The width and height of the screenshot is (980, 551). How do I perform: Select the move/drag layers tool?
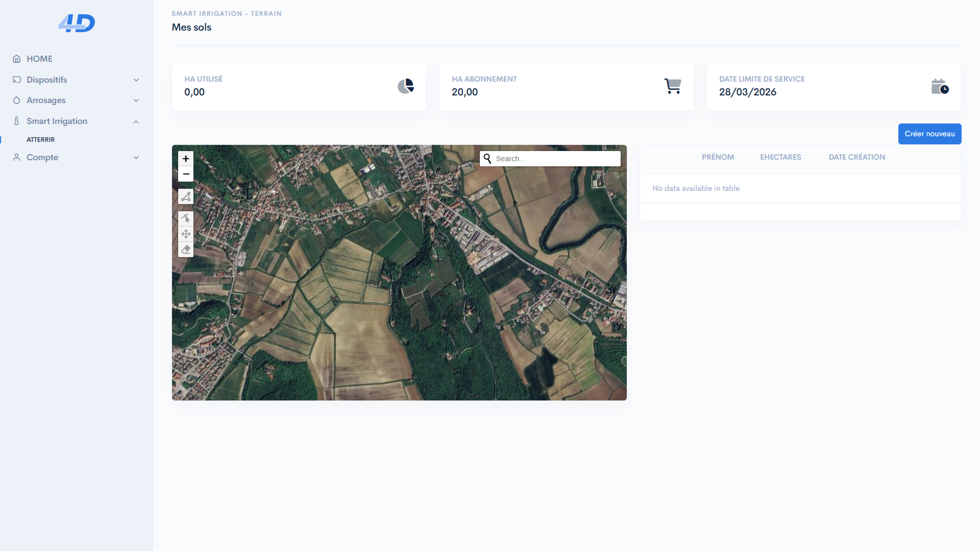pos(186,234)
